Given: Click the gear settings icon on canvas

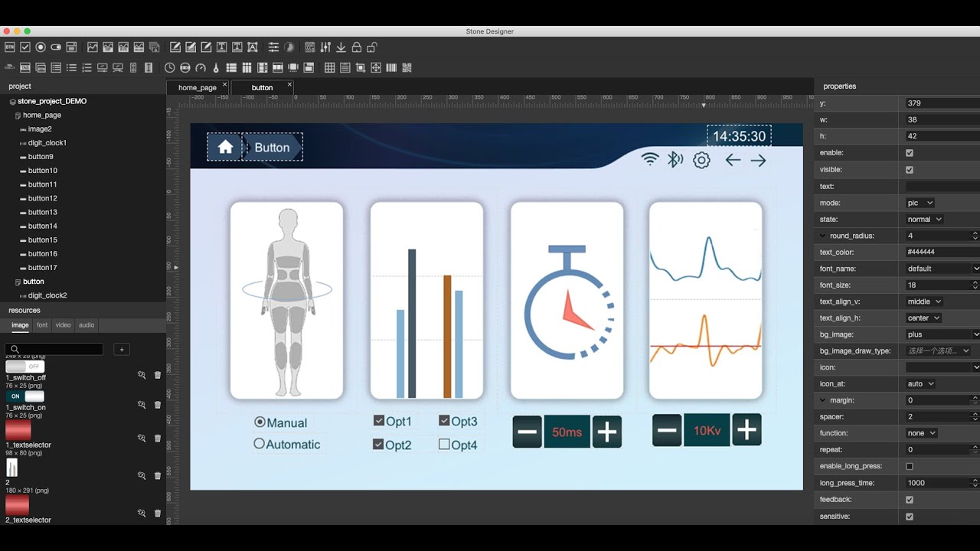Looking at the screenshot, I should [x=701, y=160].
